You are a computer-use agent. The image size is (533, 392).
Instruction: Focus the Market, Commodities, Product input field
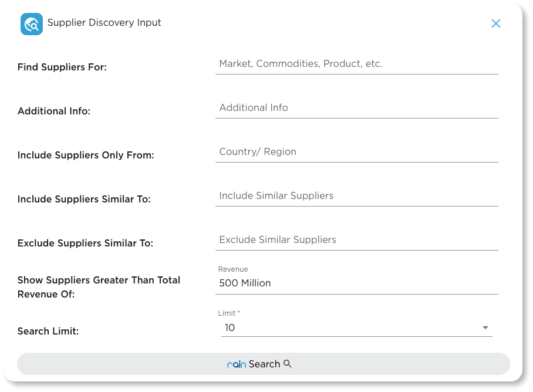point(356,63)
